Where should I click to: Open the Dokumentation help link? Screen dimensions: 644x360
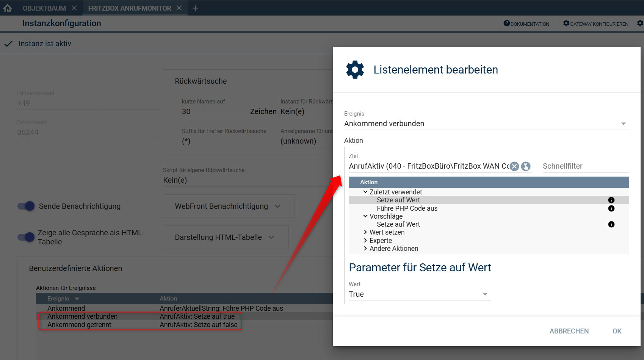point(526,24)
